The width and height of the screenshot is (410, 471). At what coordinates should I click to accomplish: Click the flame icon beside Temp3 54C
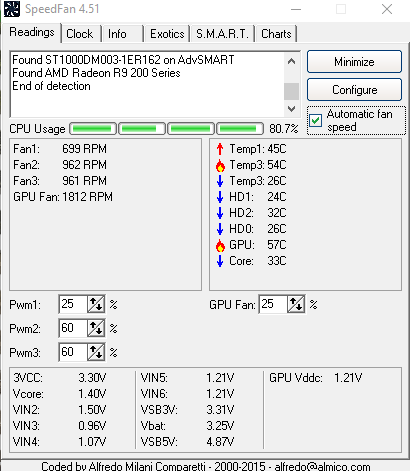[x=220, y=165]
